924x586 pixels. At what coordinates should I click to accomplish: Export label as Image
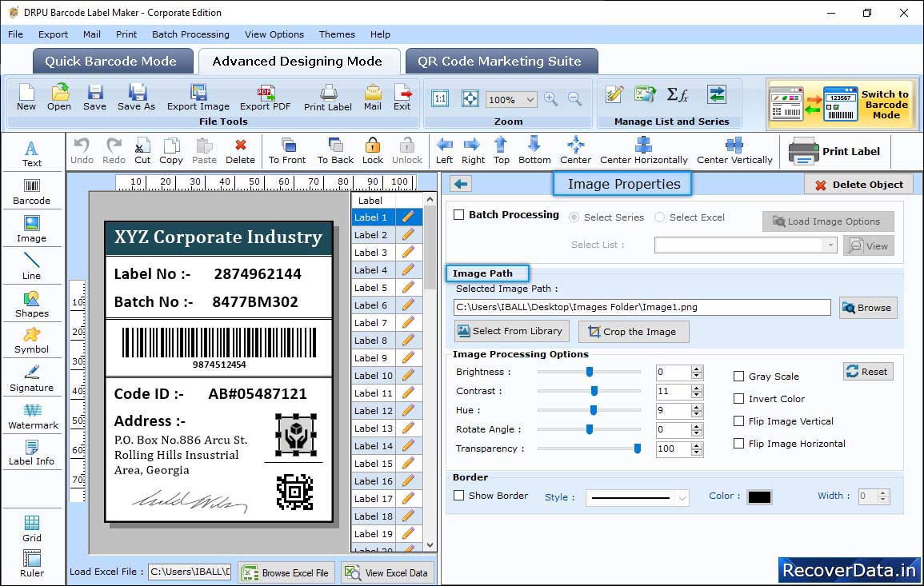(198, 98)
